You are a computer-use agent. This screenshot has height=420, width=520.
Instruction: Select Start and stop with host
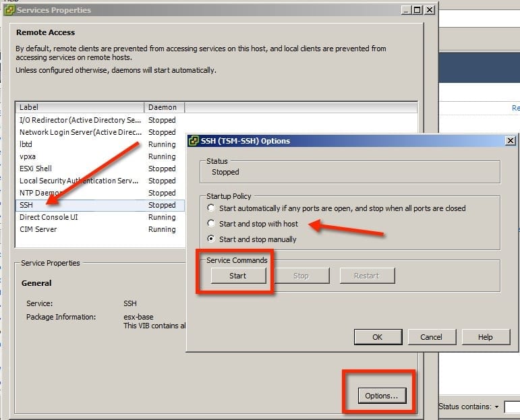click(x=211, y=224)
